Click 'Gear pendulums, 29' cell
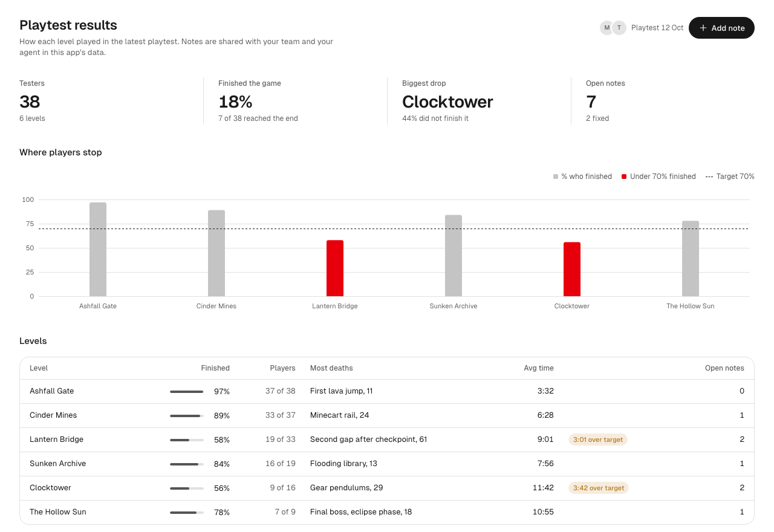 pos(346,488)
